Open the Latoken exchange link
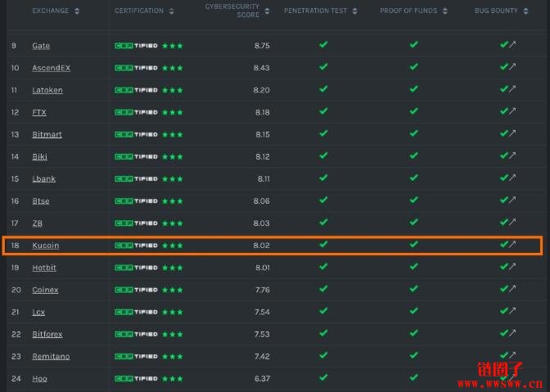550x392 pixels. 47,90
